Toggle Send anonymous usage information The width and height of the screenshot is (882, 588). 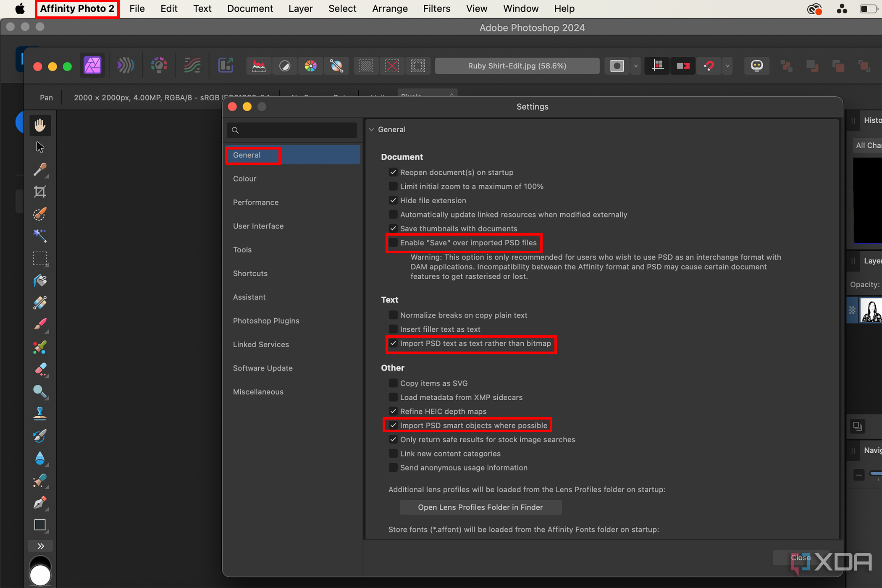393,467
